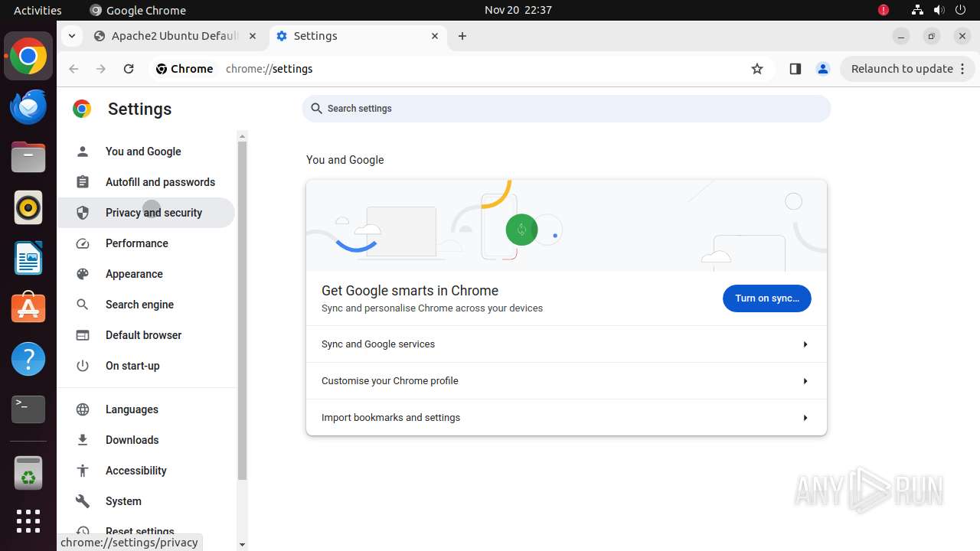Viewport: 980px width, 551px height.
Task: Expand Import bookmarks and settings
Action: 567,418
